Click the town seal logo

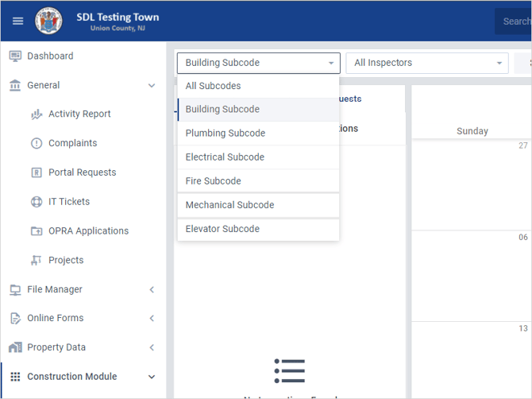[x=49, y=21]
